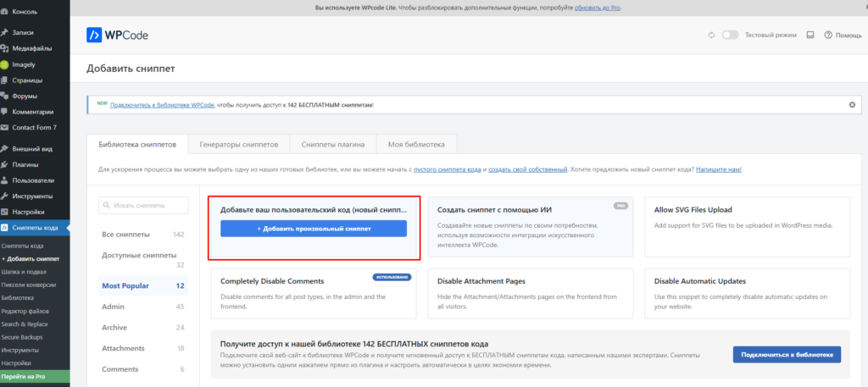Select the Attachments category
The image size is (868, 387).
click(x=143, y=348)
